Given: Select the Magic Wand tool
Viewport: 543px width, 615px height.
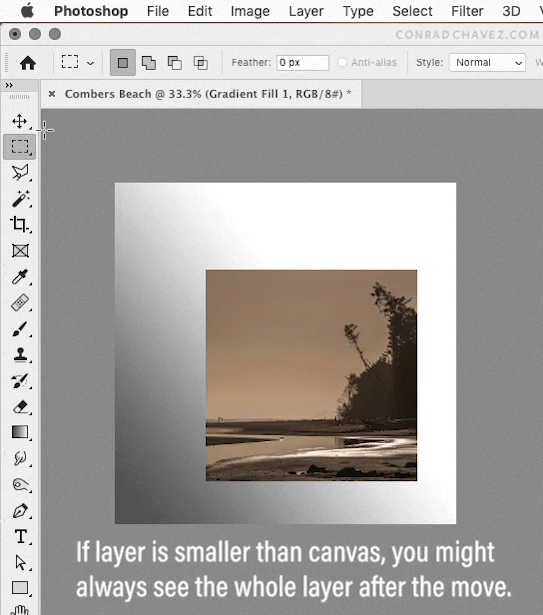Looking at the screenshot, I should coord(20,198).
